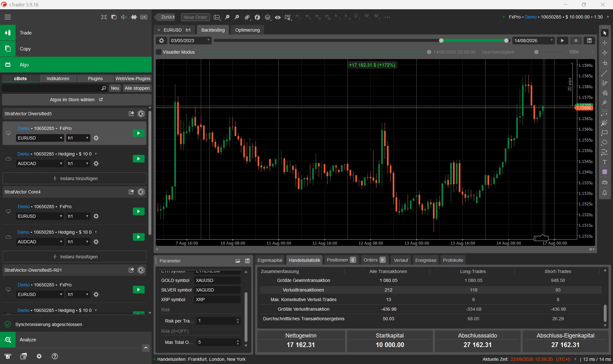Click the Neu cBot button

pyautogui.click(x=115, y=88)
